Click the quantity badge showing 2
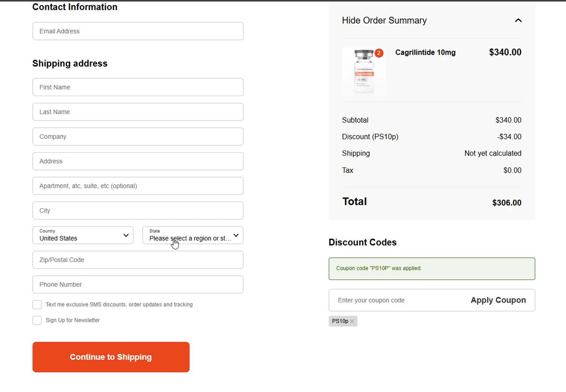Image resolution: width=566 pixels, height=392 pixels. pyautogui.click(x=379, y=53)
